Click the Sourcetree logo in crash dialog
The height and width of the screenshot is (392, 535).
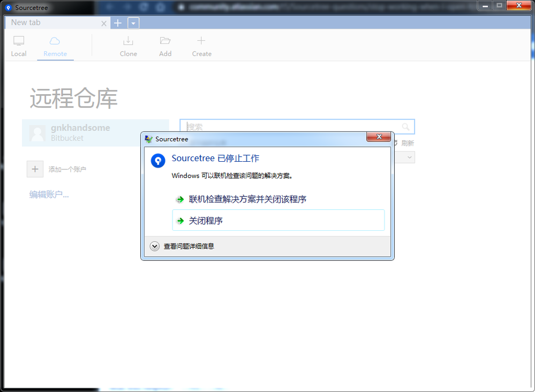(158, 160)
